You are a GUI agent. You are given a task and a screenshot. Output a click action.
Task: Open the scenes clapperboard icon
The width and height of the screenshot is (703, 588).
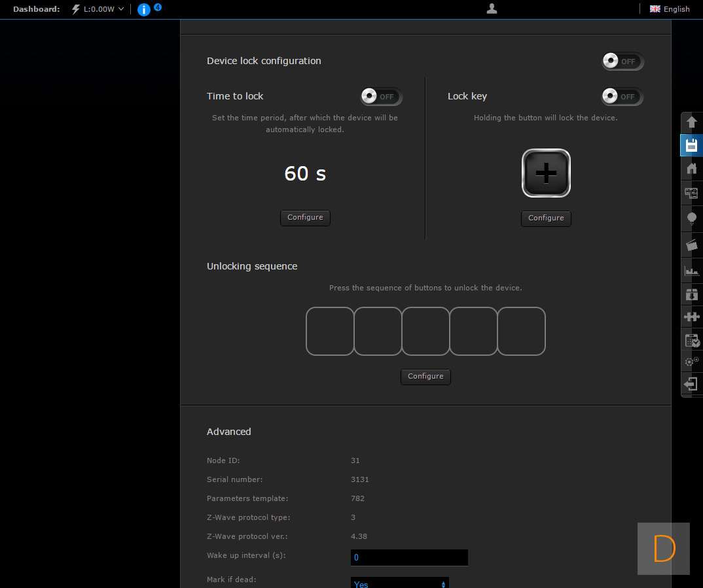click(691, 245)
